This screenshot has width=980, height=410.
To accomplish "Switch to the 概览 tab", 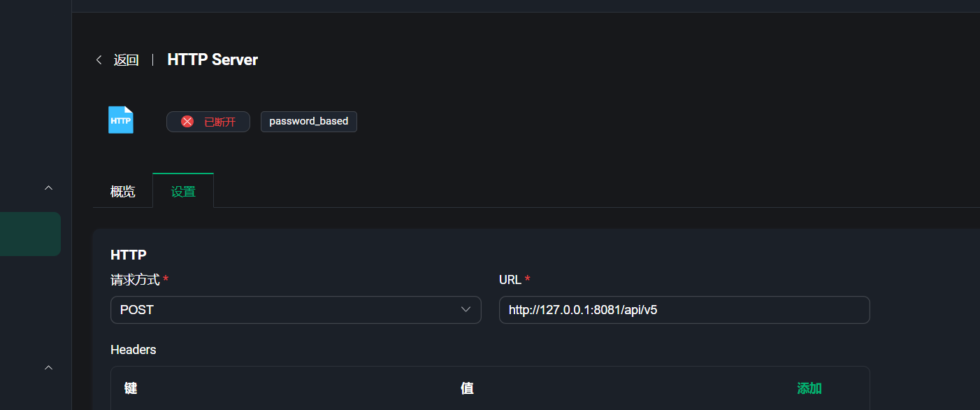I will (122, 192).
